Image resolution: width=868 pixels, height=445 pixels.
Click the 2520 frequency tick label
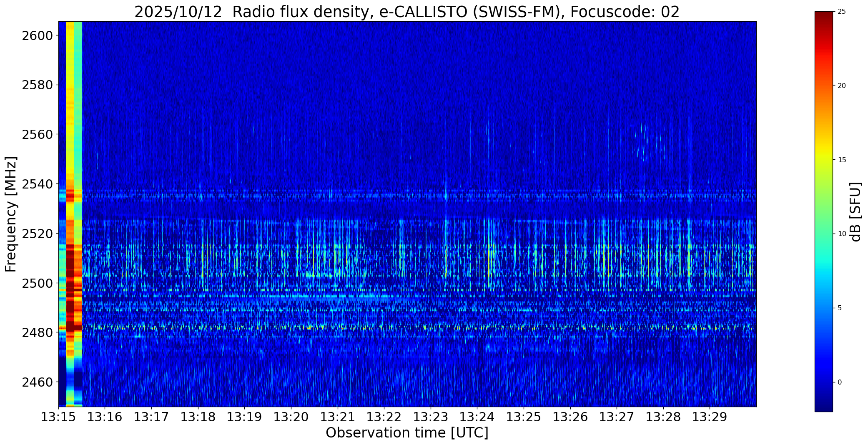tap(38, 234)
